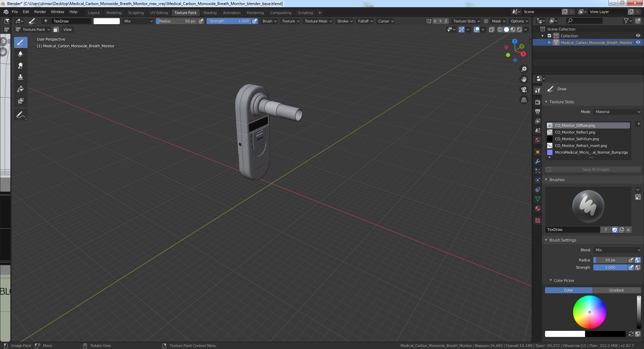Switch to the Shading workspace tab
This screenshot has height=349, width=644.
click(x=210, y=13)
